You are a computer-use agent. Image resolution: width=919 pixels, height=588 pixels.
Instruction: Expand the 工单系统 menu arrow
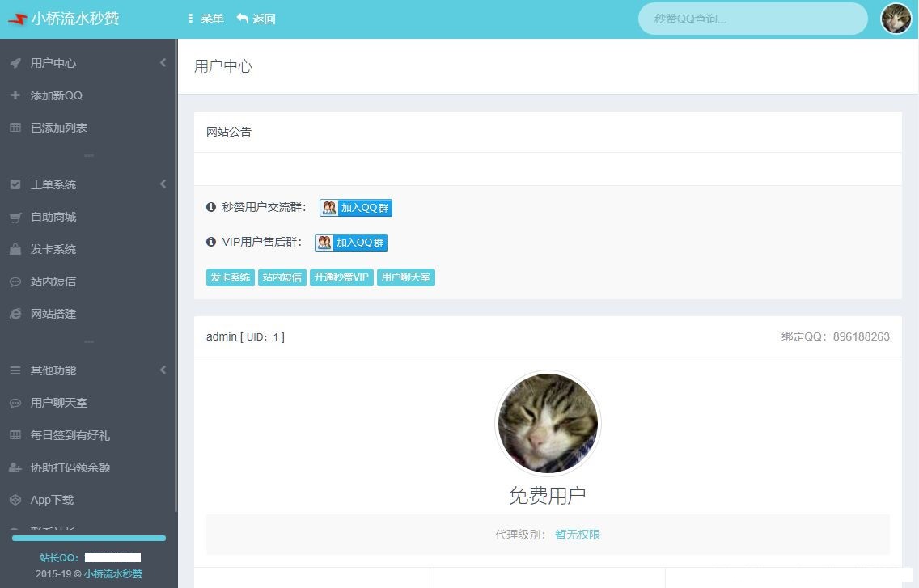click(x=163, y=184)
